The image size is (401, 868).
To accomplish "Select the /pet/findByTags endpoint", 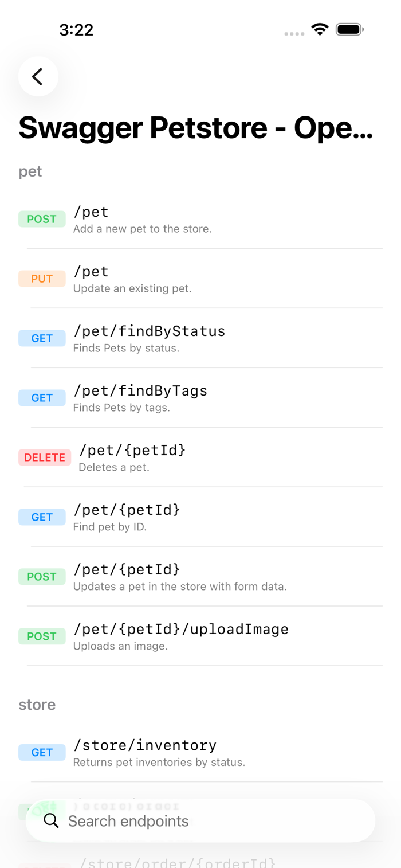I will [200, 398].
